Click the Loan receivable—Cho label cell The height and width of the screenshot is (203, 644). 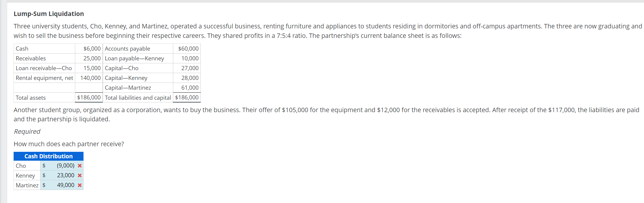click(44, 68)
